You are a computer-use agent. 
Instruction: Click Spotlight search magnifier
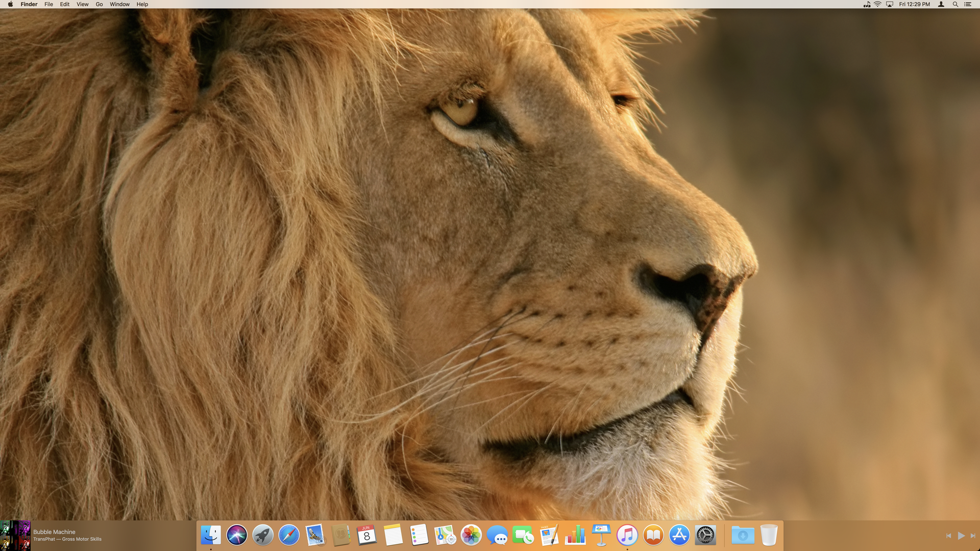pos(955,4)
